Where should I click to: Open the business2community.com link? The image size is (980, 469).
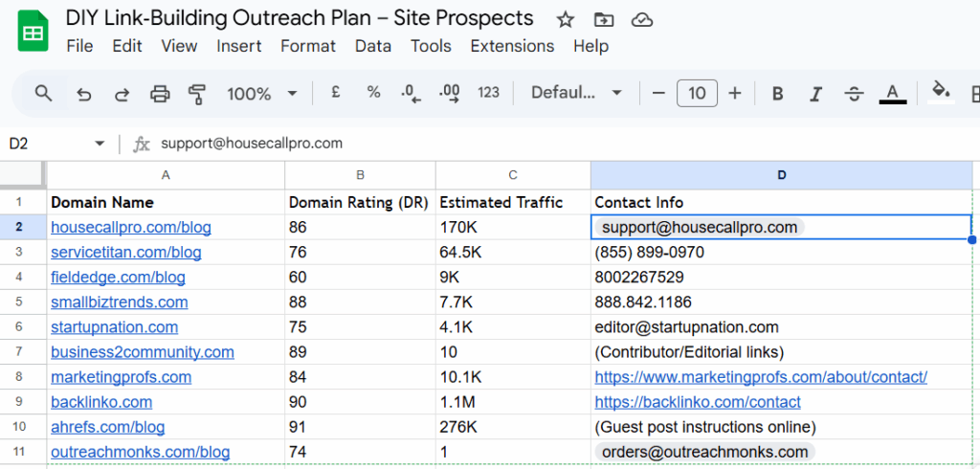pyautogui.click(x=143, y=352)
